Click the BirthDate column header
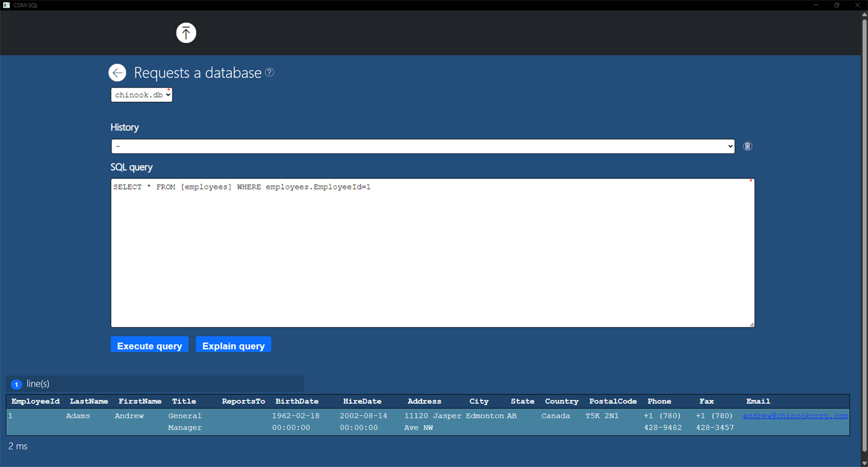 (x=297, y=401)
